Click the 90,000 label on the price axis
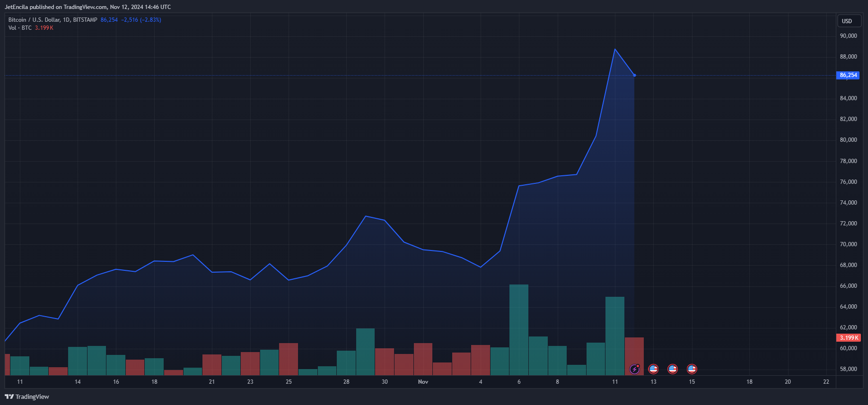The height and width of the screenshot is (405, 868). pos(848,36)
